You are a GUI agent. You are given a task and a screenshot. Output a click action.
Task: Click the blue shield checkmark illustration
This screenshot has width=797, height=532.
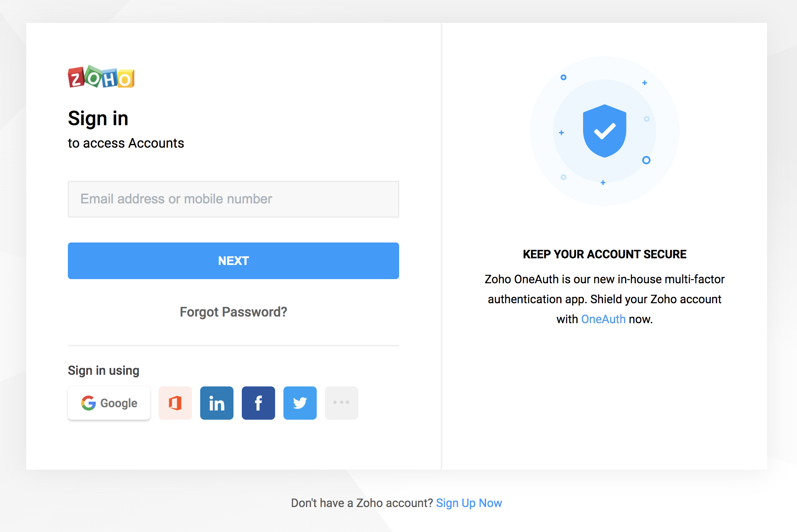click(x=604, y=131)
